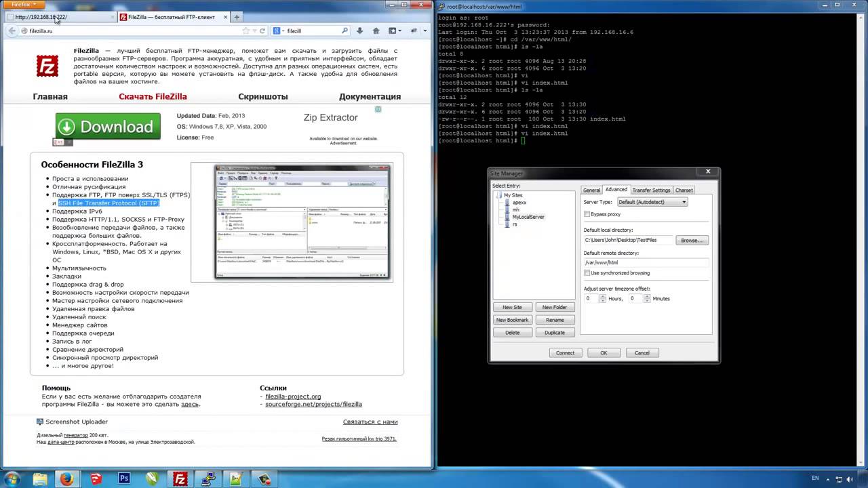Open the Server Type dropdown

[652, 202]
